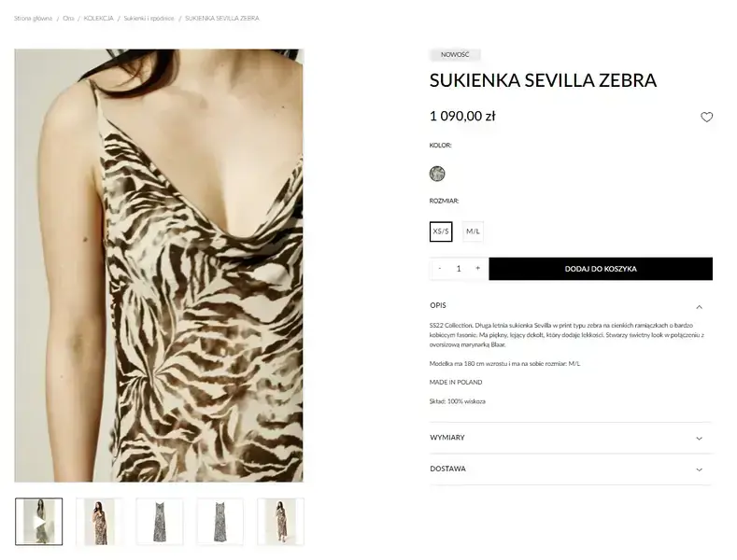Open the Ona breadcrumb link

68,19
